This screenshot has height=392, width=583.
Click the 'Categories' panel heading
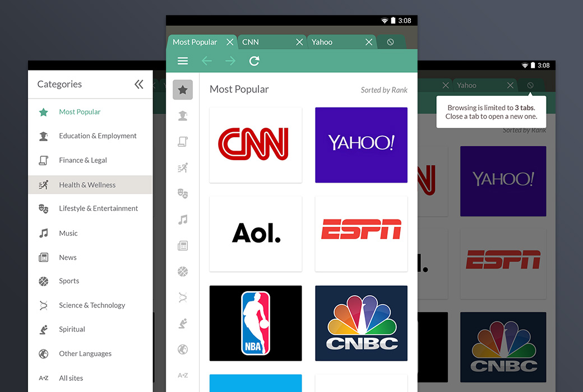[59, 85]
